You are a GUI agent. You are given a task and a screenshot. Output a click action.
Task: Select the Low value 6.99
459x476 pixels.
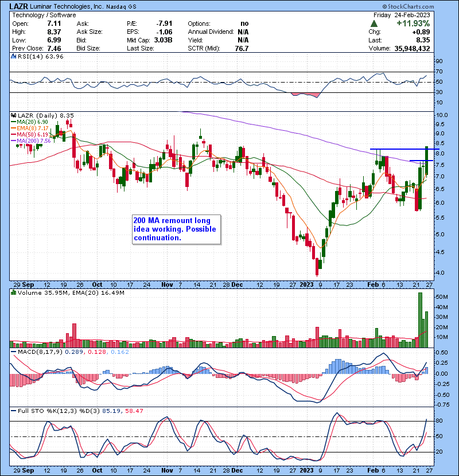(x=54, y=40)
